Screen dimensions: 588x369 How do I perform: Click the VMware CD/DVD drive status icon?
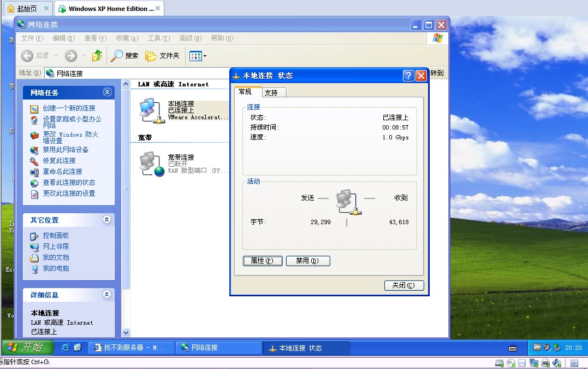pyautogui.click(x=511, y=363)
